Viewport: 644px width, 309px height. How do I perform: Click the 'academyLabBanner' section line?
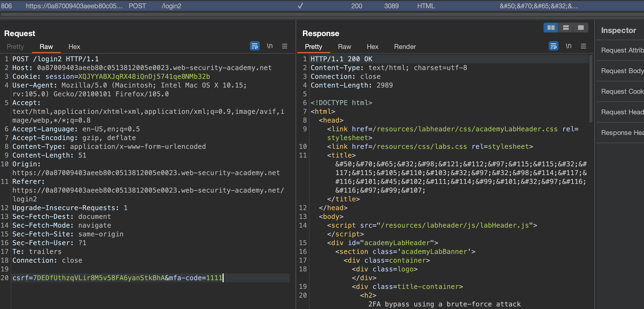[x=405, y=252]
